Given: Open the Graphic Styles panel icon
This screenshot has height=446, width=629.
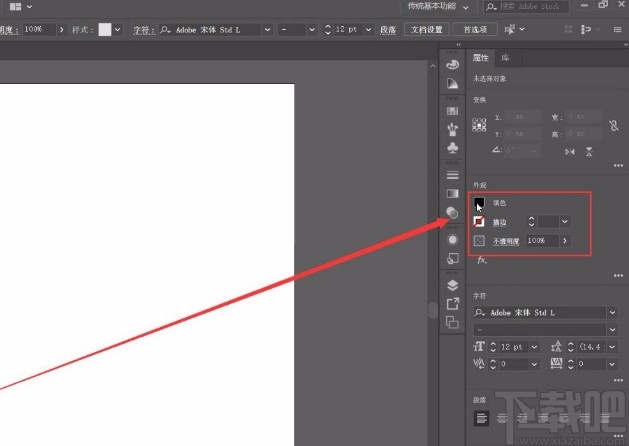Looking at the screenshot, I should click(452, 259).
